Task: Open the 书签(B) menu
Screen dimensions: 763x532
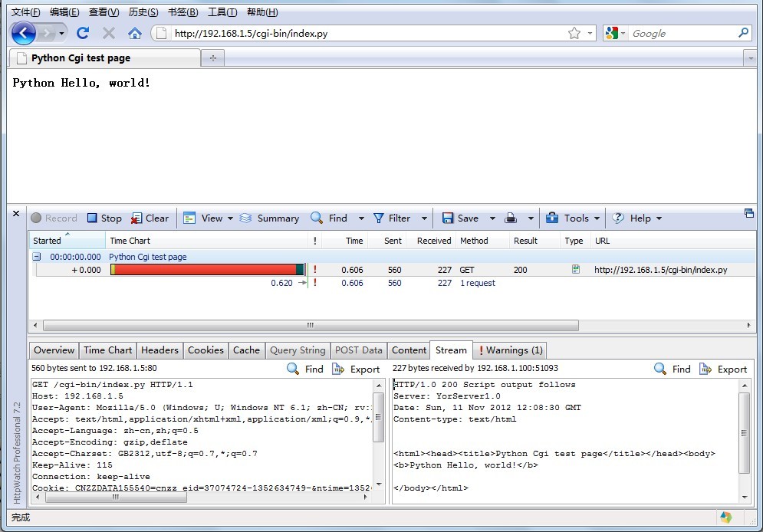Action: click(183, 11)
